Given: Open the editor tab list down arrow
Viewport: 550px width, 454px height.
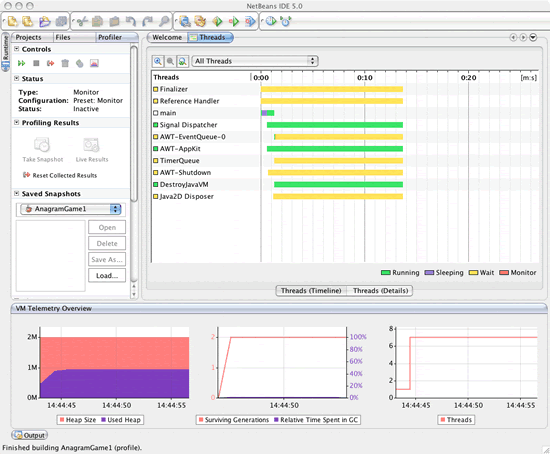Looking at the screenshot, I should point(533,37).
